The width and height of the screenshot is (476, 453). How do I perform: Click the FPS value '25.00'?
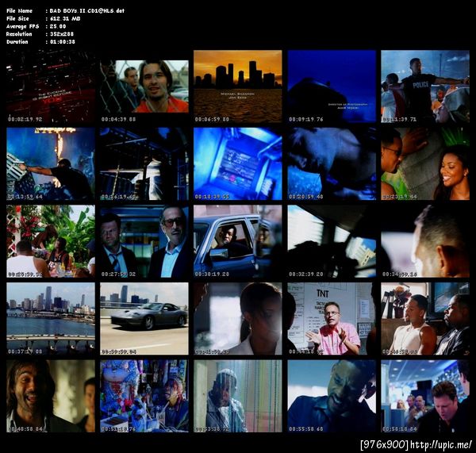[58, 26]
